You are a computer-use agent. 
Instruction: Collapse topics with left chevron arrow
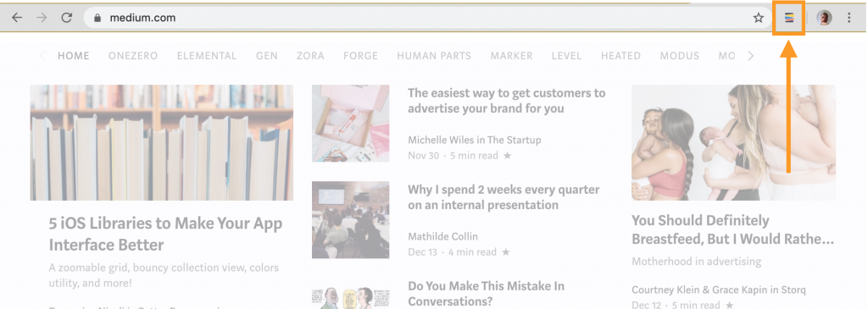(42, 56)
